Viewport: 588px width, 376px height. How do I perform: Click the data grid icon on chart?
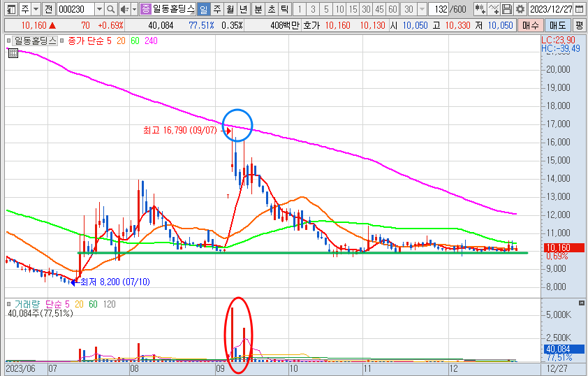coord(13,53)
